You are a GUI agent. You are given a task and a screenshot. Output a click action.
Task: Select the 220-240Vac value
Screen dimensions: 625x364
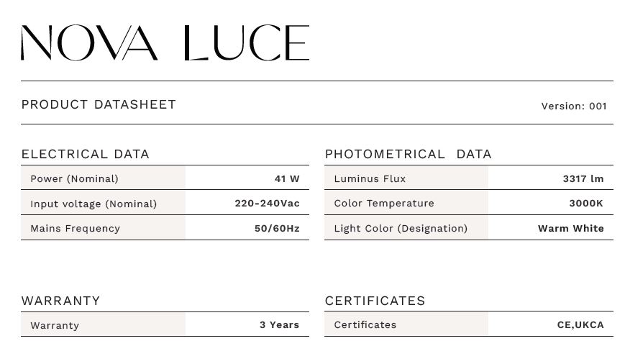tap(267, 204)
